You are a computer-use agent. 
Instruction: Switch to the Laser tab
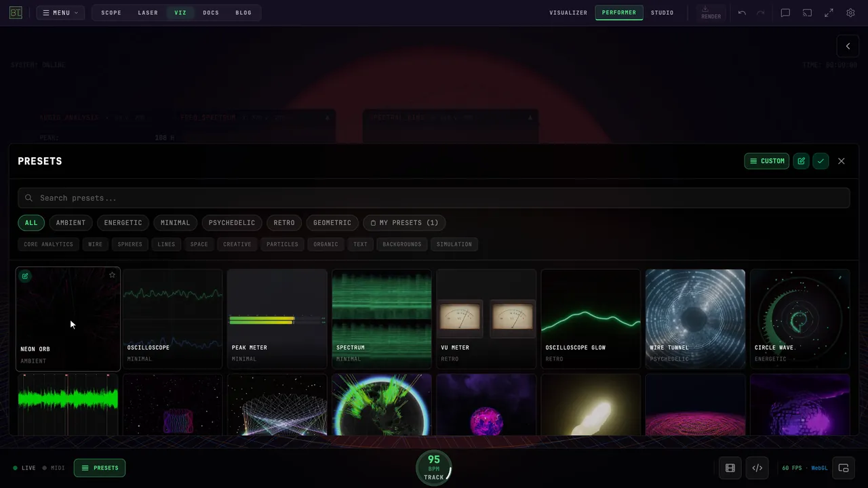tap(148, 13)
